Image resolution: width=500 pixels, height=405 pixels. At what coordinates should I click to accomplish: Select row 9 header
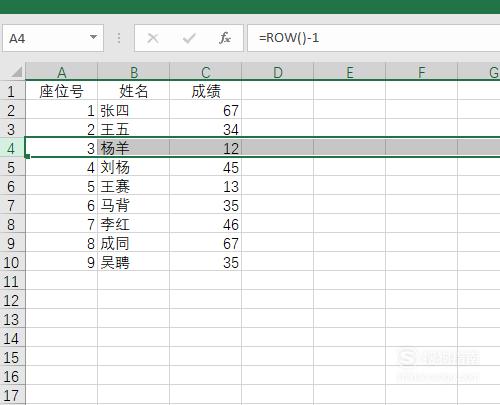[12, 243]
